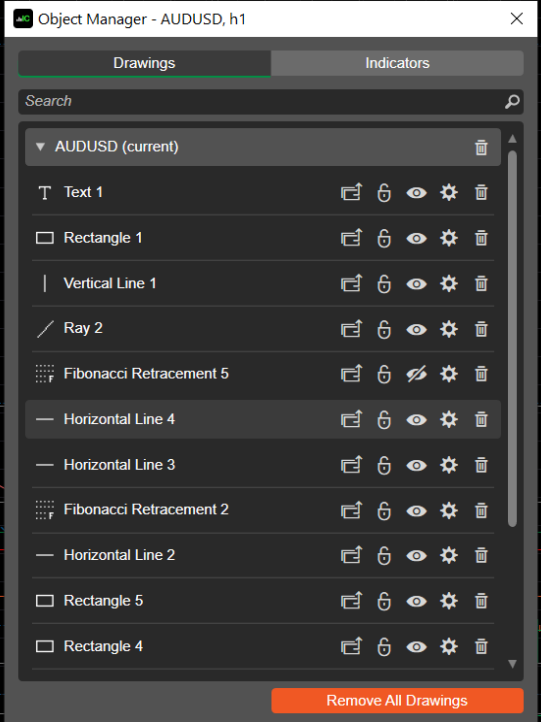Open settings gear for Rectangle 1
This screenshot has height=722, width=541.
[449, 238]
